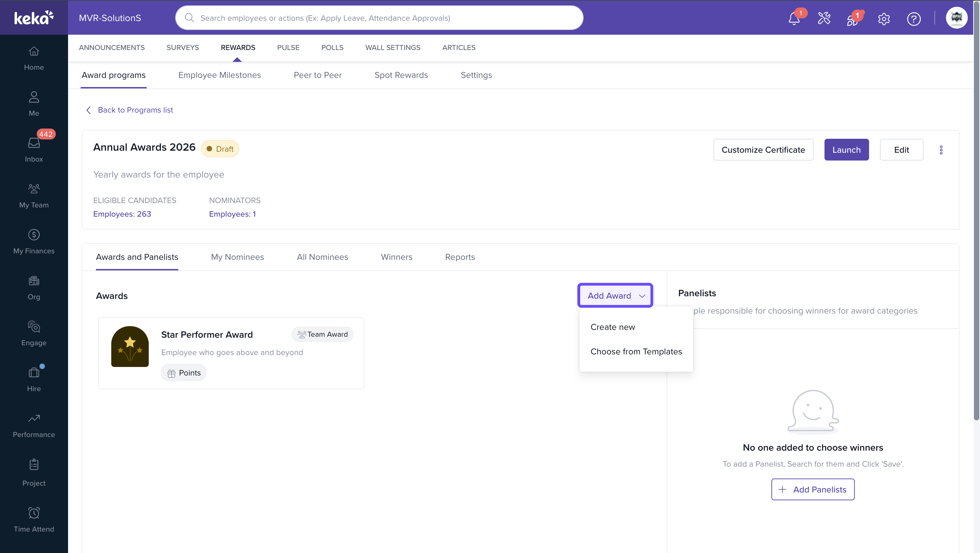Click the employee search field

[x=379, y=18]
